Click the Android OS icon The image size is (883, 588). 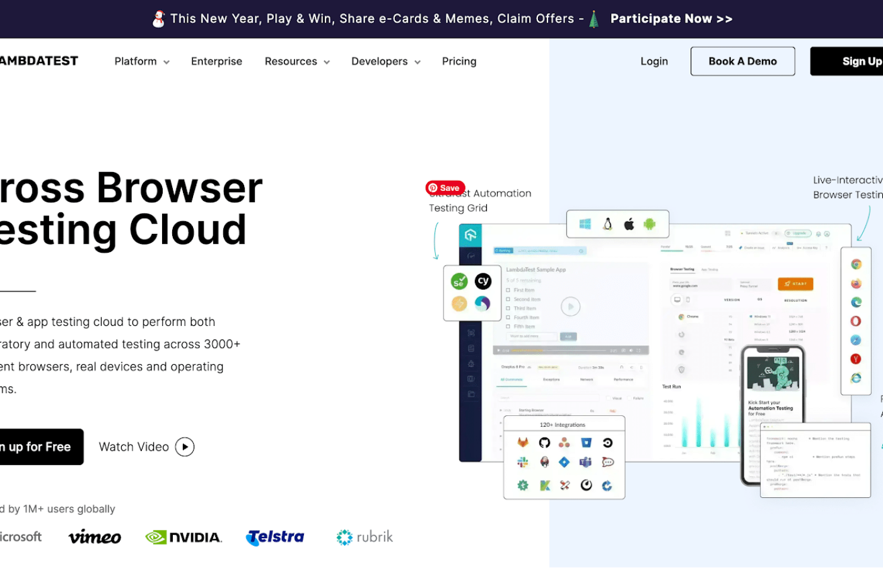(650, 224)
